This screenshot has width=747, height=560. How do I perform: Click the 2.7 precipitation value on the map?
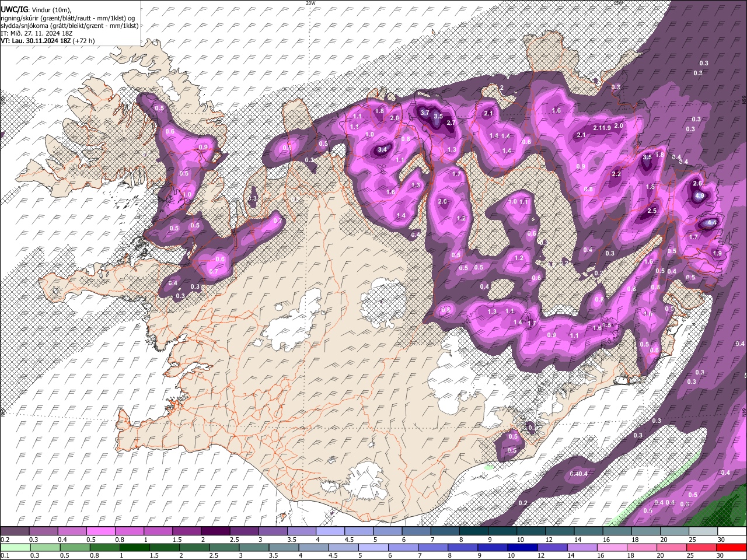451,123
